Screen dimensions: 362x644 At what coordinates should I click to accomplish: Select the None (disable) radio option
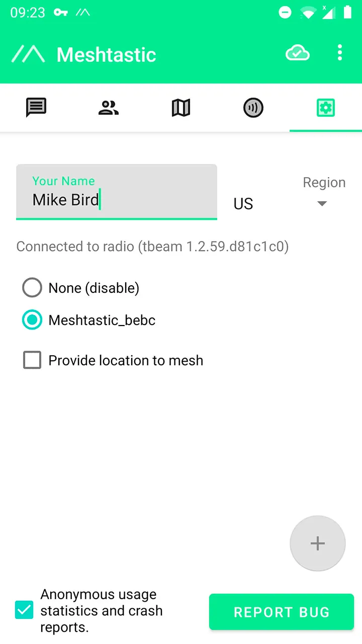(x=32, y=288)
